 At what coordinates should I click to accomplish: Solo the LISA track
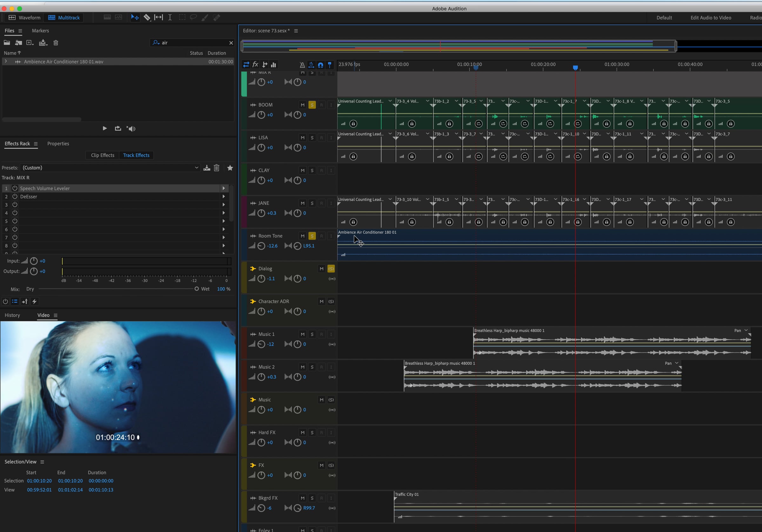(312, 138)
